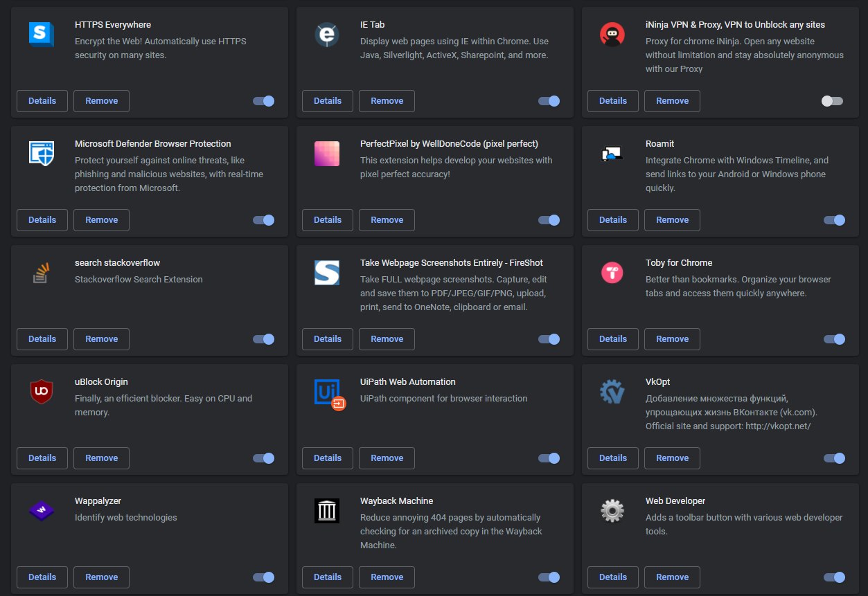
Task: Disable the VkOpt extension toggle
Action: click(x=835, y=458)
